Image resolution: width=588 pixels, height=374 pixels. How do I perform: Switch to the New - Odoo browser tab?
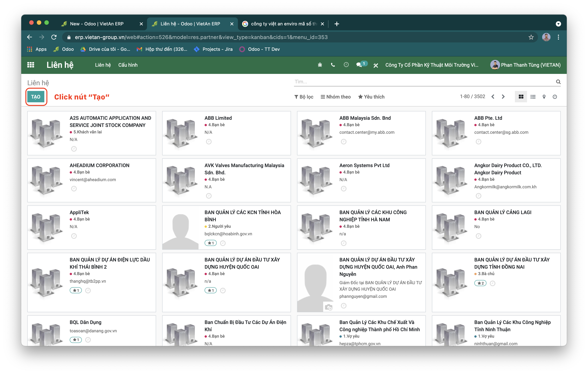97,24
